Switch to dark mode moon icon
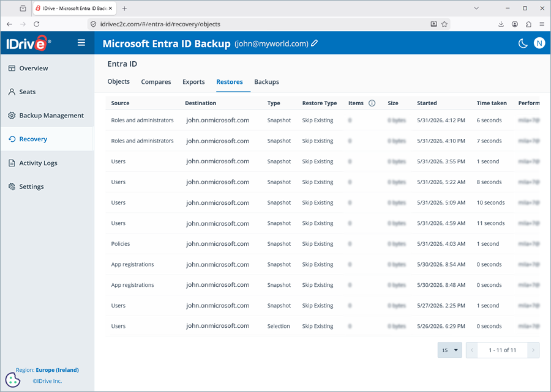Viewport: 551px width, 392px height. pos(523,43)
